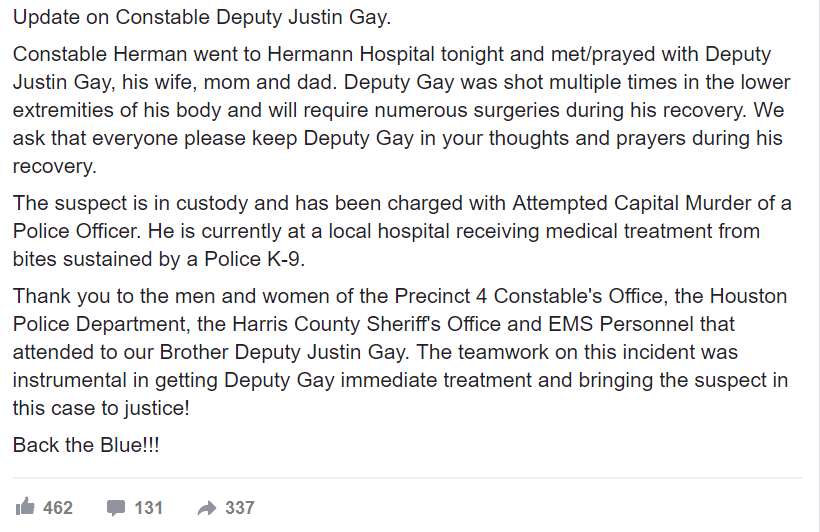The height and width of the screenshot is (532, 820).
Task: Click the 'Back the Blue!!!' line
Action: point(86,445)
